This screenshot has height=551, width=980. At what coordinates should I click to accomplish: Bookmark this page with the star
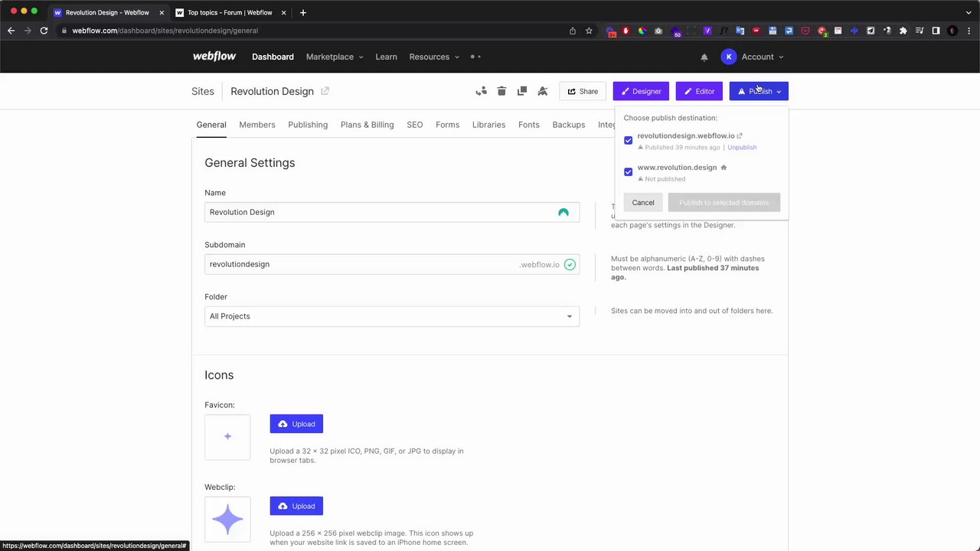click(589, 31)
